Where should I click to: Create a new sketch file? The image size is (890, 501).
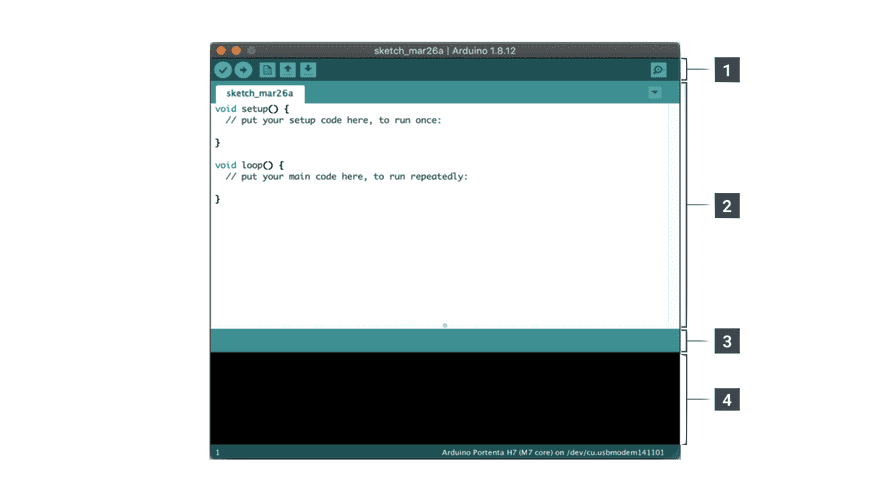tap(267, 70)
